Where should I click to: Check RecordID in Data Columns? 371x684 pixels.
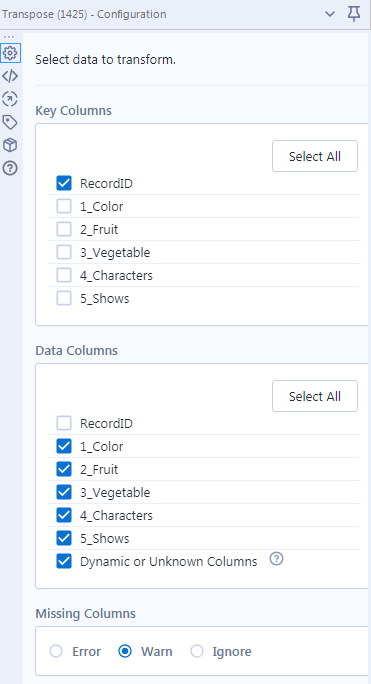coord(64,423)
